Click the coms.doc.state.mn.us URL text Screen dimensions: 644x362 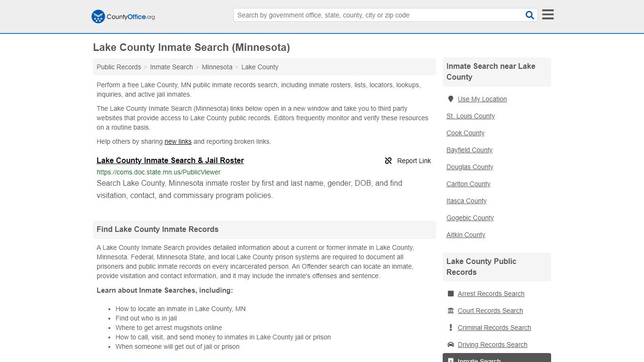pos(158,172)
